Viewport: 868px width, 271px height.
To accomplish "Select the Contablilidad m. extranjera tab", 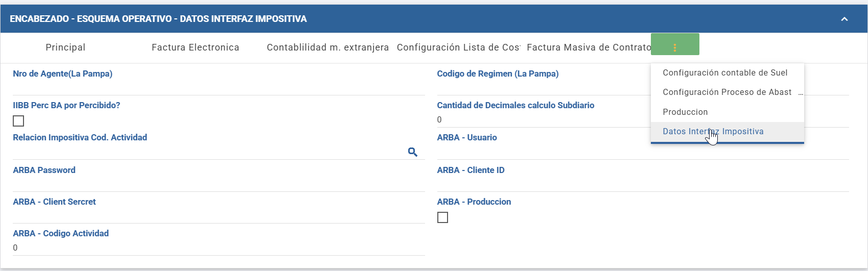I will [x=327, y=47].
